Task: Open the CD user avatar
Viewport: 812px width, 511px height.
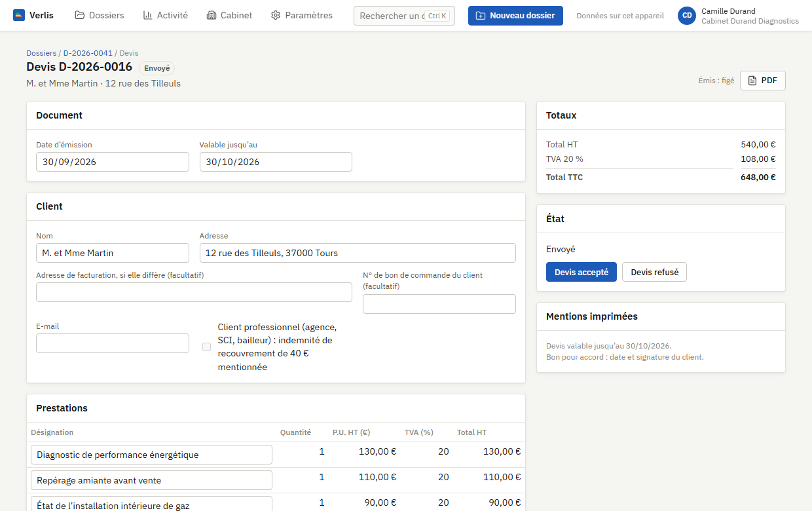Action: [x=687, y=16]
